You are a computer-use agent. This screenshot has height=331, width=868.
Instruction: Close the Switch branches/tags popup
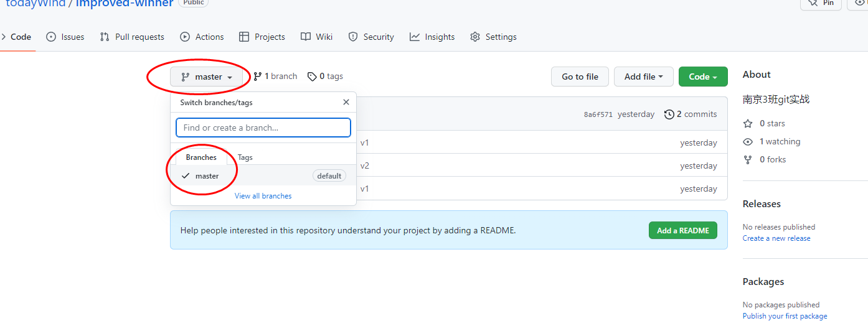[346, 103]
